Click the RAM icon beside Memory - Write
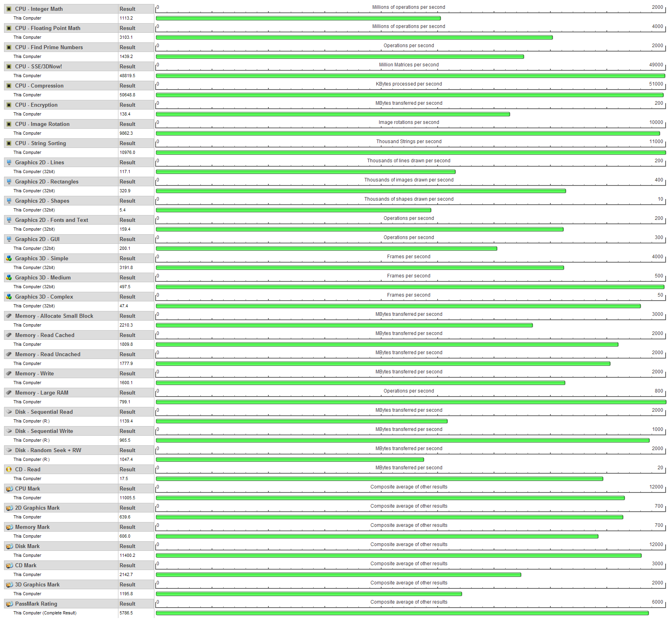This screenshot has width=672, height=622. 9,373
